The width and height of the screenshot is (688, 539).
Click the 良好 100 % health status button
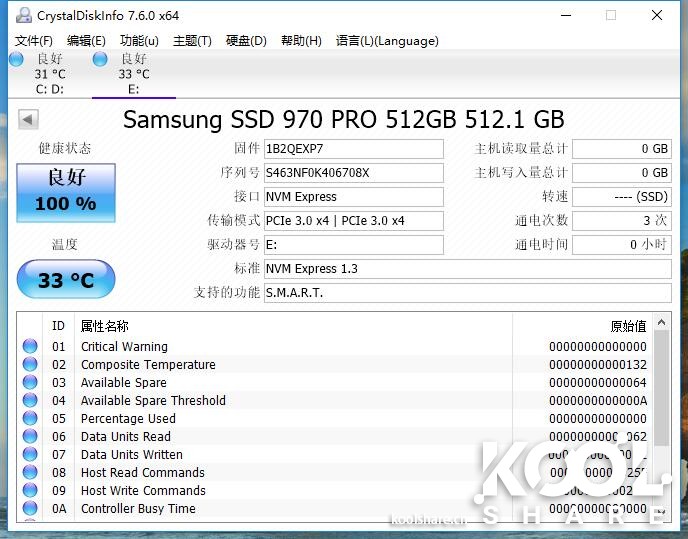click(x=66, y=193)
